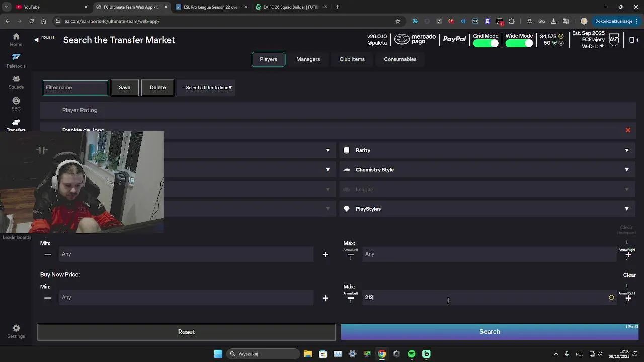Switch to the Managers tab
Image resolution: width=644 pixels, height=362 pixels.
[x=308, y=59]
